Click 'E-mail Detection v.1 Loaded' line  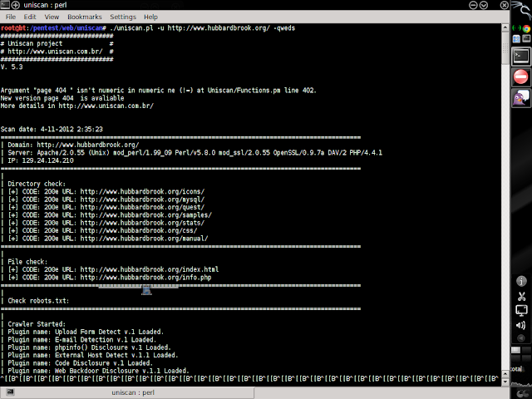point(82,340)
